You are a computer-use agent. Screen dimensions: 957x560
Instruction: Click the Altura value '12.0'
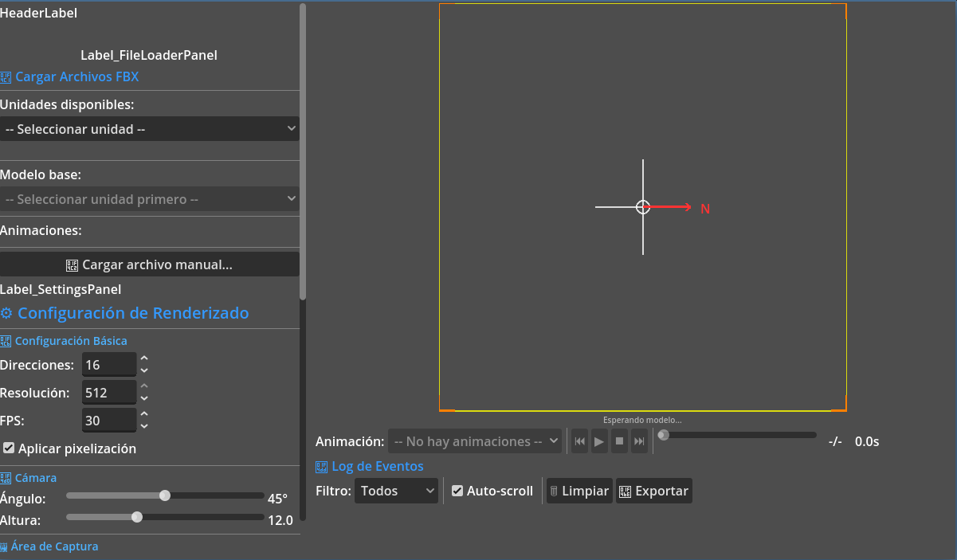coord(280,521)
